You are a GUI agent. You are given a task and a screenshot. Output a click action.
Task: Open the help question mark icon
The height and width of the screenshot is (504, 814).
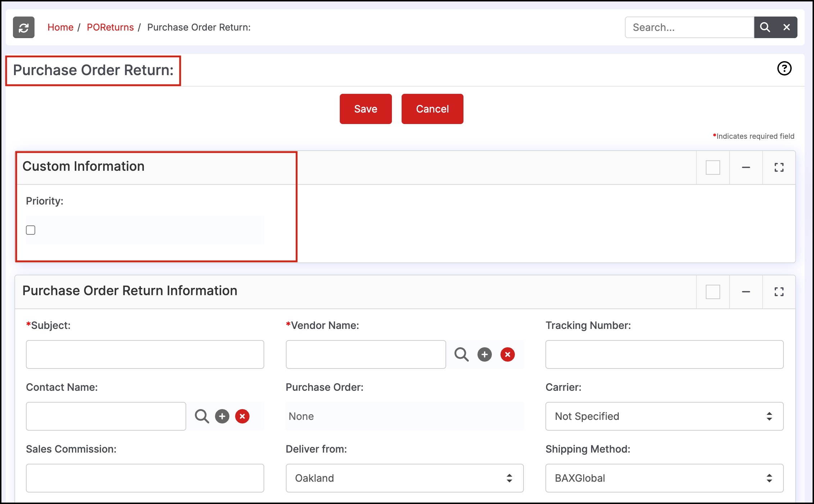784,68
